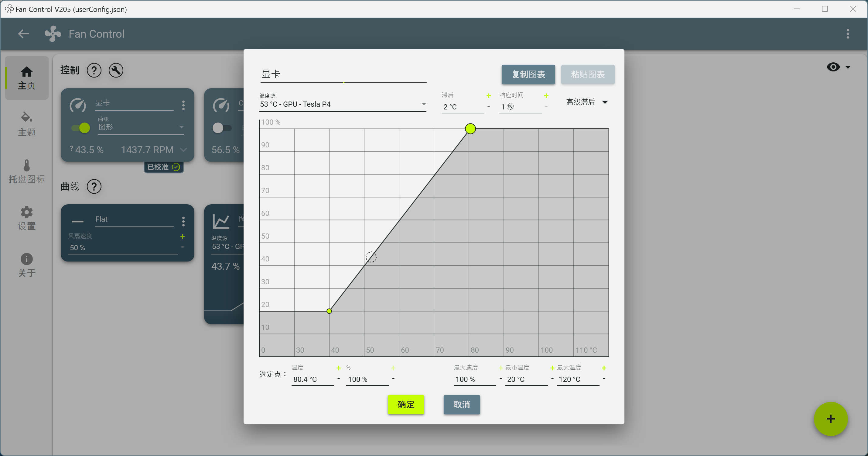Open the 设置 settings page
Image resolution: width=868 pixels, height=456 pixels.
[27, 218]
